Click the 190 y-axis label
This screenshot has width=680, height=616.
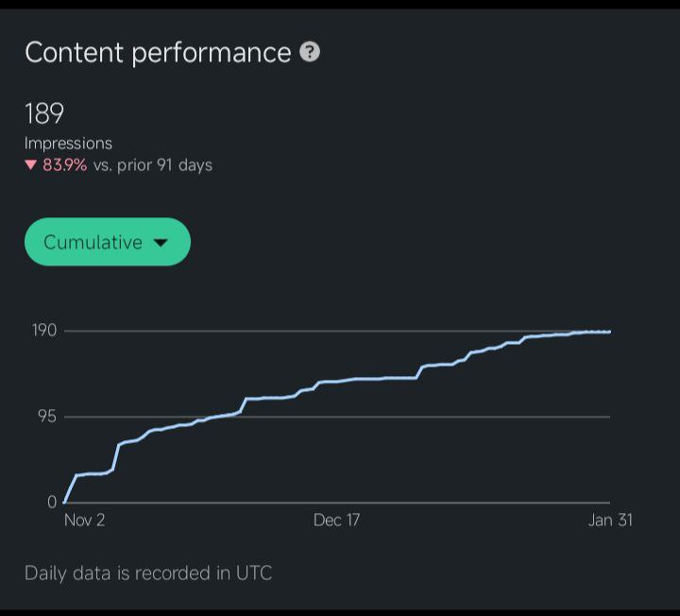pyautogui.click(x=45, y=330)
